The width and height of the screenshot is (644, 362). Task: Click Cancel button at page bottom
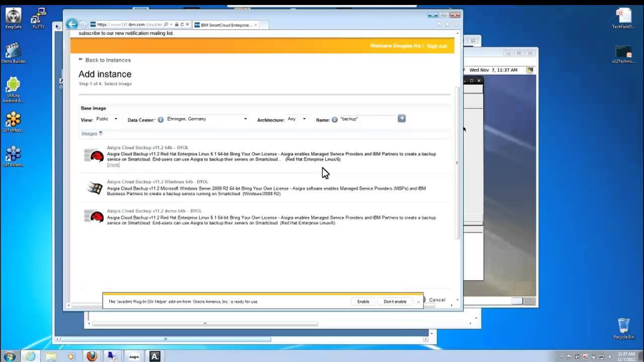[437, 300]
